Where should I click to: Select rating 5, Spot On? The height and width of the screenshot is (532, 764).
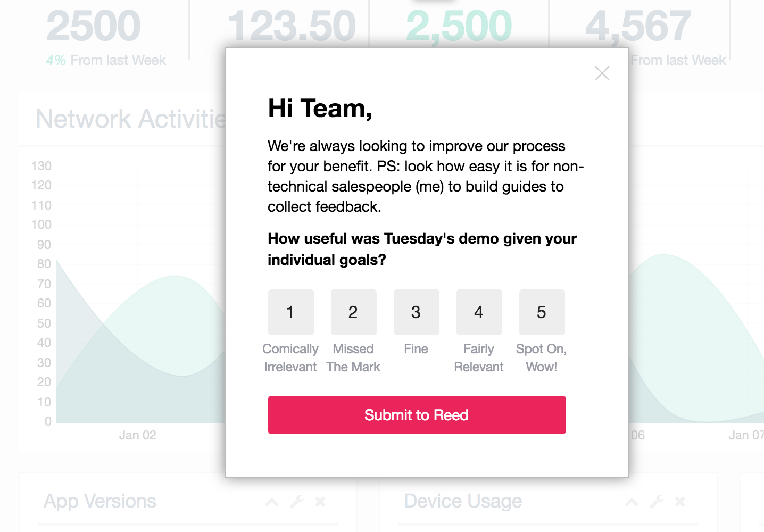tap(542, 312)
